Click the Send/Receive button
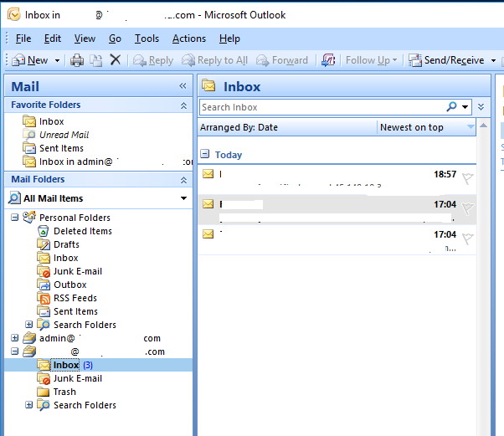Image resolution: width=504 pixels, height=436 pixels. [446, 60]
